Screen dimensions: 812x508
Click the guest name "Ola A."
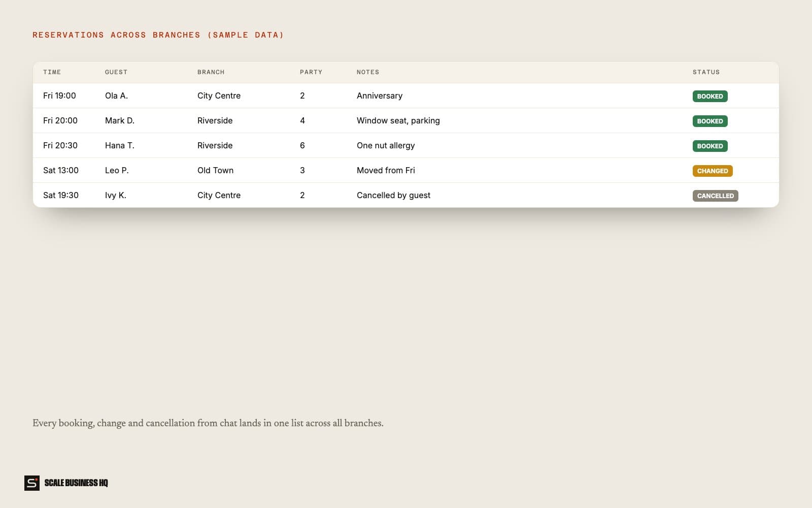[116, 96]
